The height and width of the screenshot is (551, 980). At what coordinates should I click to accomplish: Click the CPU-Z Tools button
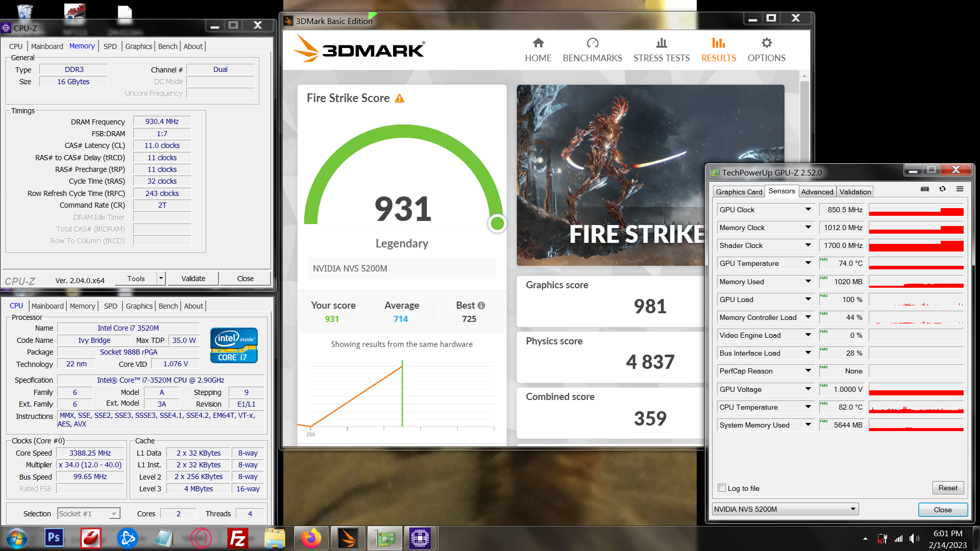(x=136, y=279)
